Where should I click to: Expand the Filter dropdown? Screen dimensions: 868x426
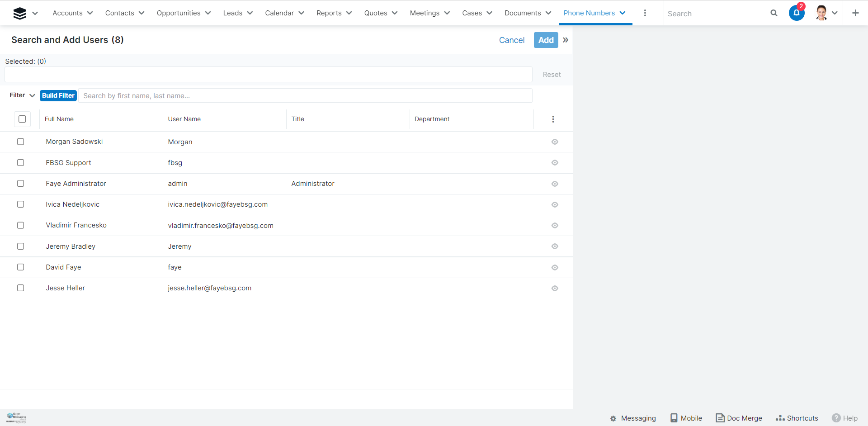tap(22, 95)
